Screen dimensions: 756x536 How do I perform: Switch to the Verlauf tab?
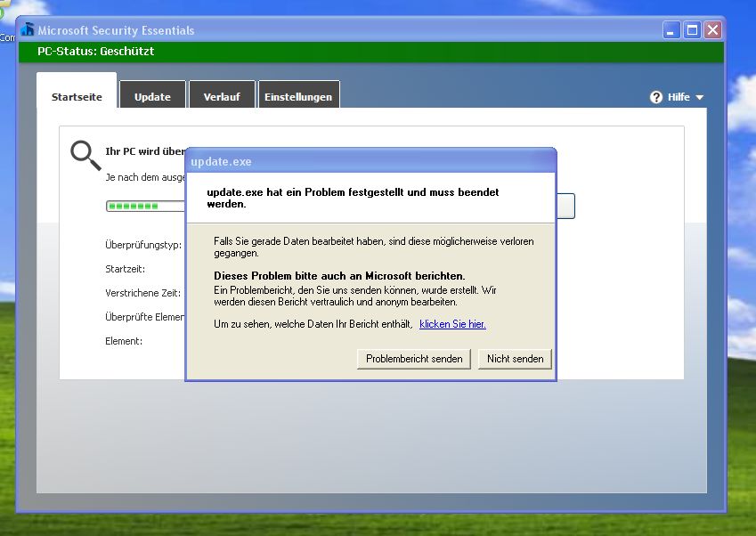tap(222, 94)
